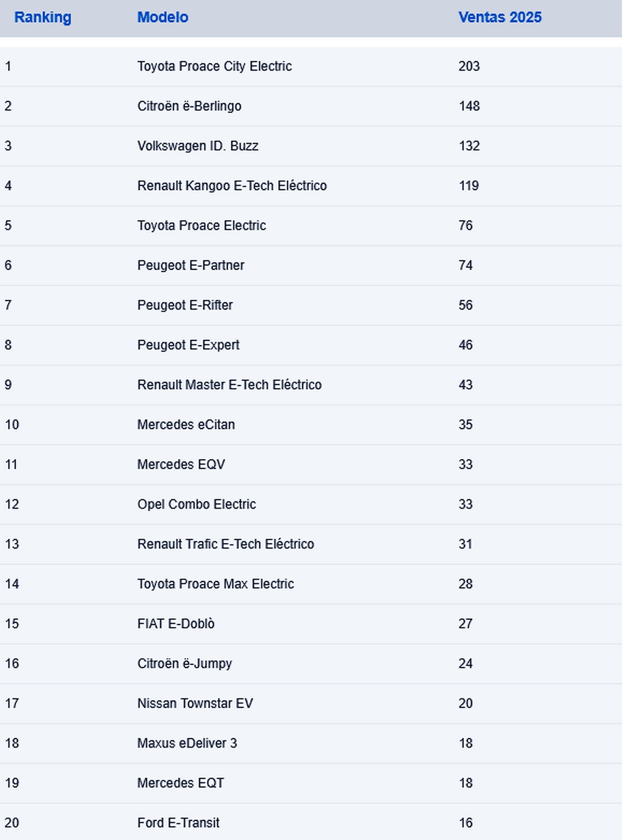This screenshot has width=627, height=840.
Task: Click the Ranking column header
Action: [43, 17]
